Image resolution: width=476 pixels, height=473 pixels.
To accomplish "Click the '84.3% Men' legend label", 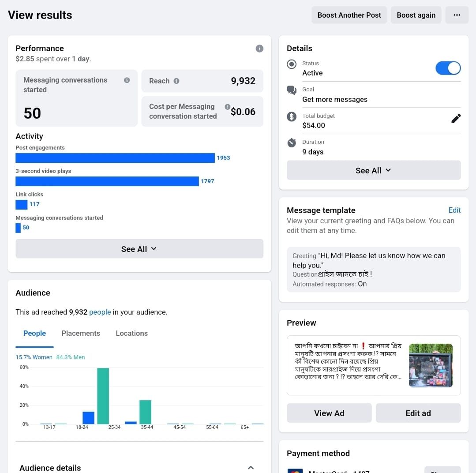I will click(x=71, y=357).
